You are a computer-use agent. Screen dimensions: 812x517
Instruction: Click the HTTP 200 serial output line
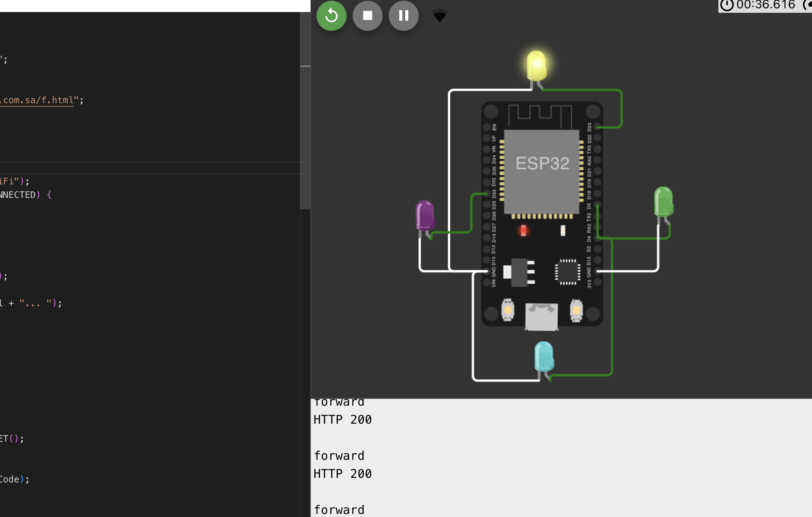[x=343, y=419]
